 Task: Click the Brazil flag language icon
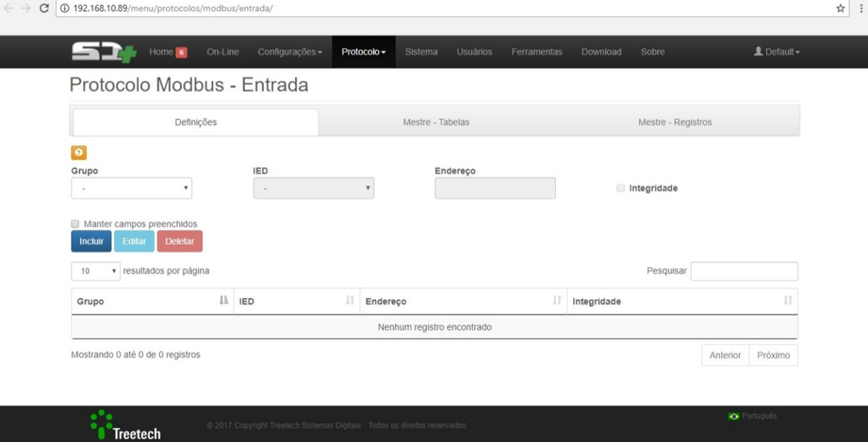click(x=734, y=416)
